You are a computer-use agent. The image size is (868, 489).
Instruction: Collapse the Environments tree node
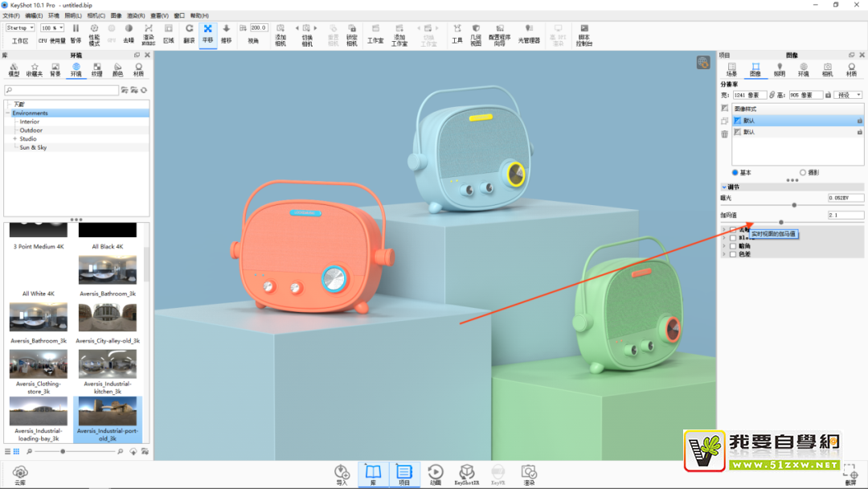[x=8, y=113]
